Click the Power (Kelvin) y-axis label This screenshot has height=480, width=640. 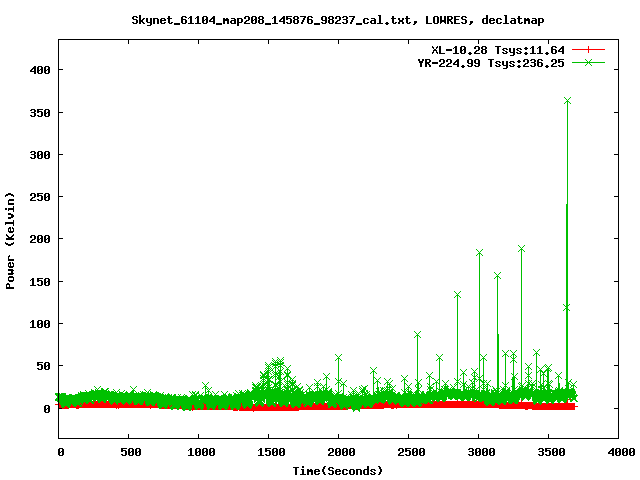coord(11,240)
